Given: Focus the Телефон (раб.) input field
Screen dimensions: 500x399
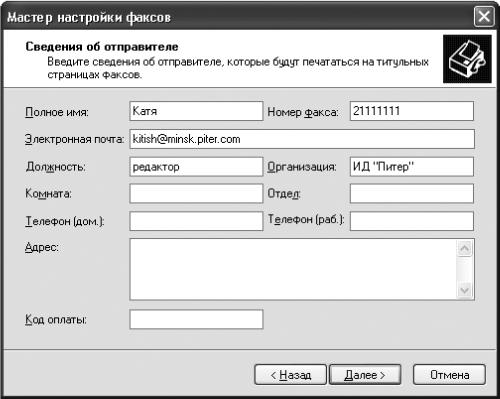Looking at the screenshot, I should 412,221.
